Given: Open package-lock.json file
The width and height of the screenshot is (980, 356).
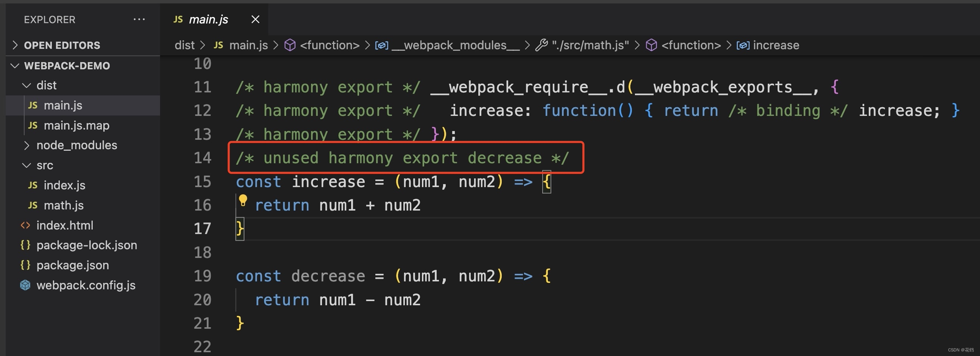Looking at the screenshot, I should pyautogui.click(x=82, y=245).
